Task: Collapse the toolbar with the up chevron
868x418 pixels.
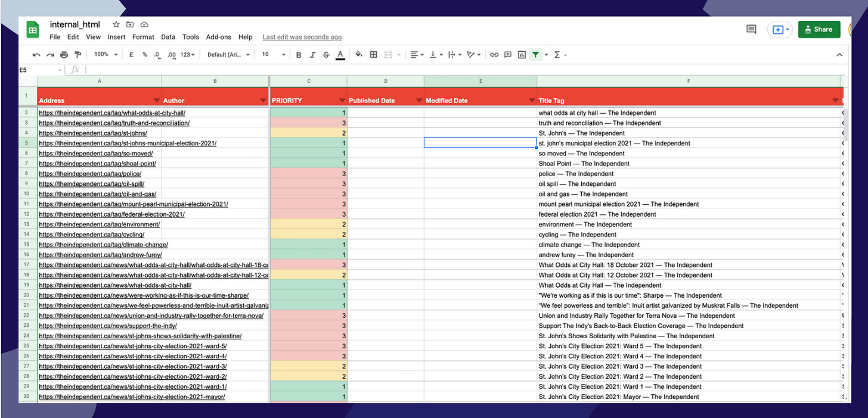Action: pos(839,55)
